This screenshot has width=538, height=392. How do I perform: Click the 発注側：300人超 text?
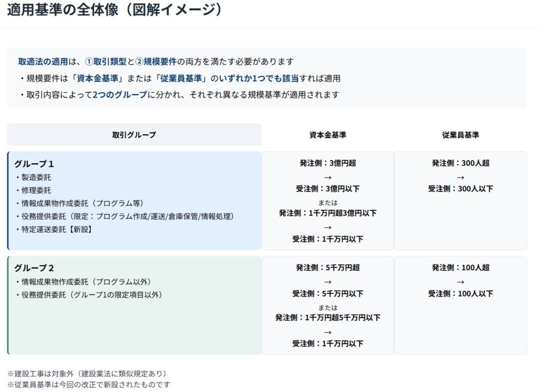(x=460, y=163)
